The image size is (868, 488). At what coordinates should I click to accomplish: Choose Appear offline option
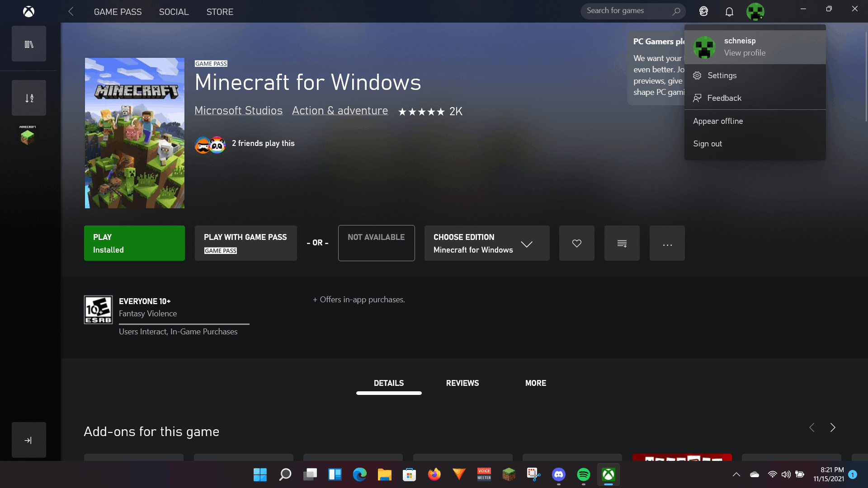pyautogui.click(x=755, y=121)
